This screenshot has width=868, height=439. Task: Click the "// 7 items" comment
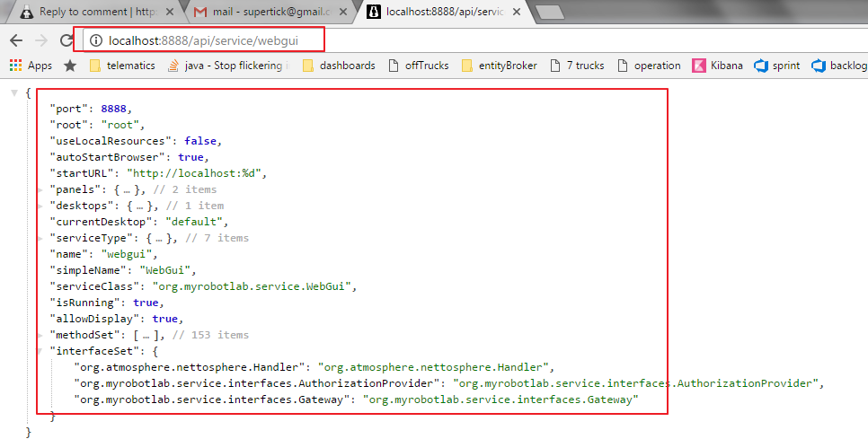(217, 238)
